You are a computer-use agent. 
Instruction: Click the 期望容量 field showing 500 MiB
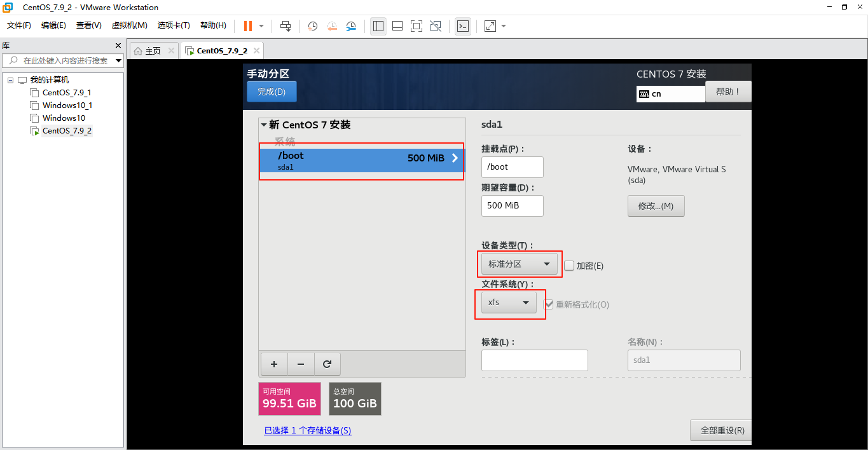pyautogui.click(x=513, y=206)
